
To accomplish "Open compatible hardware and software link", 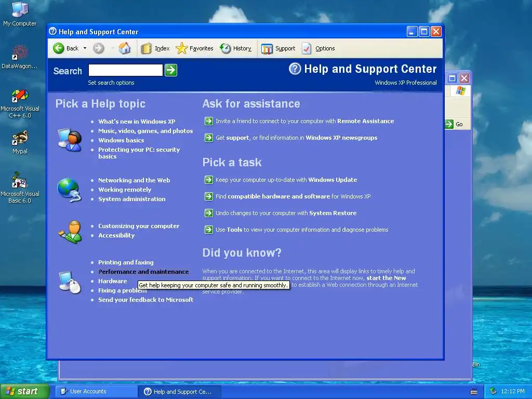I will (x=293, y=196).
